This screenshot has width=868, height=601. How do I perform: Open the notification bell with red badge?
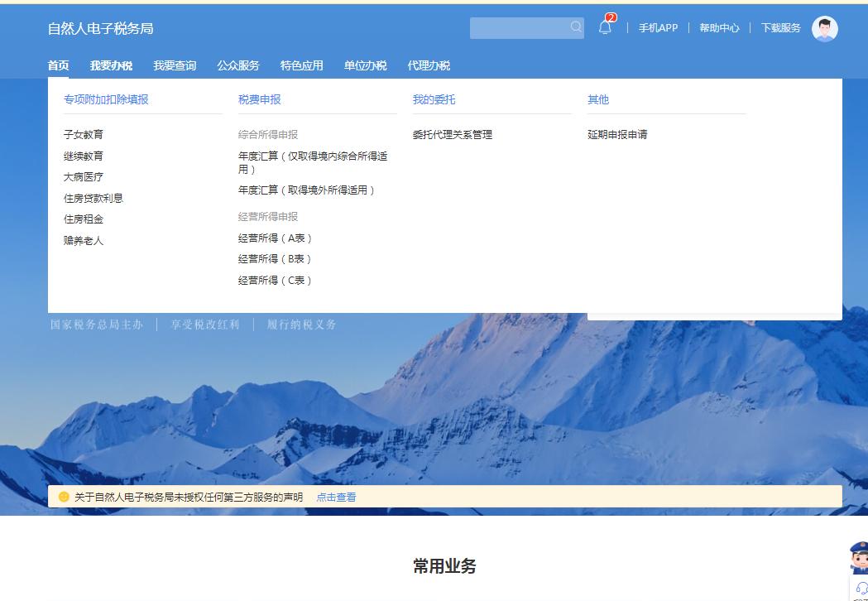coord(605,27)
